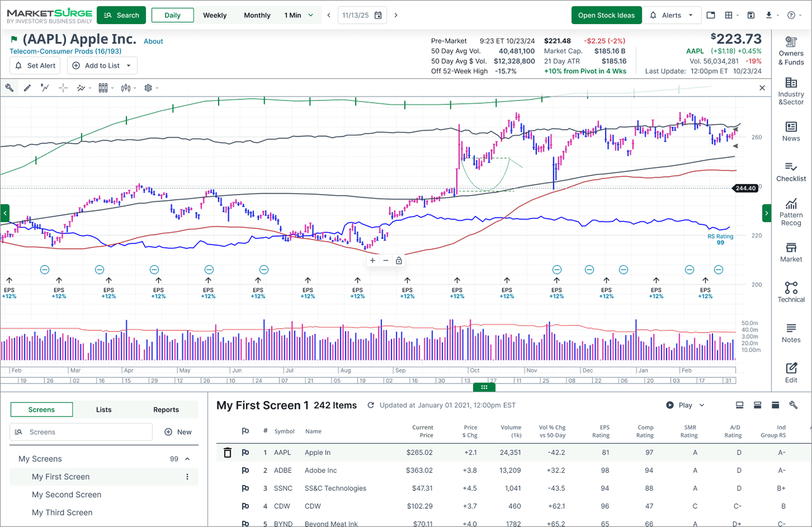The height and width of the screenshot is (527, 812).
Task: Open the Market sidebar panel
Action: coord(791,252)
